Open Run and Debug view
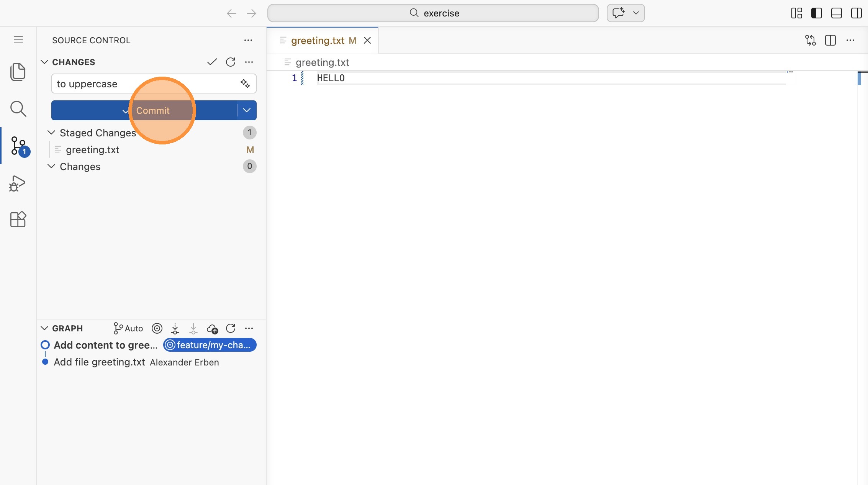Screen dimensions: 868x485 [18, 184]
